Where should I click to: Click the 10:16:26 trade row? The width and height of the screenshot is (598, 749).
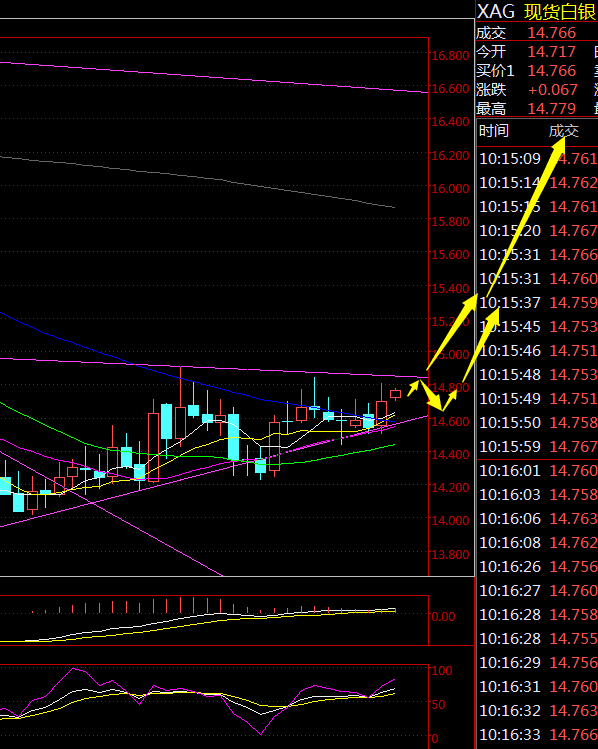538,567
